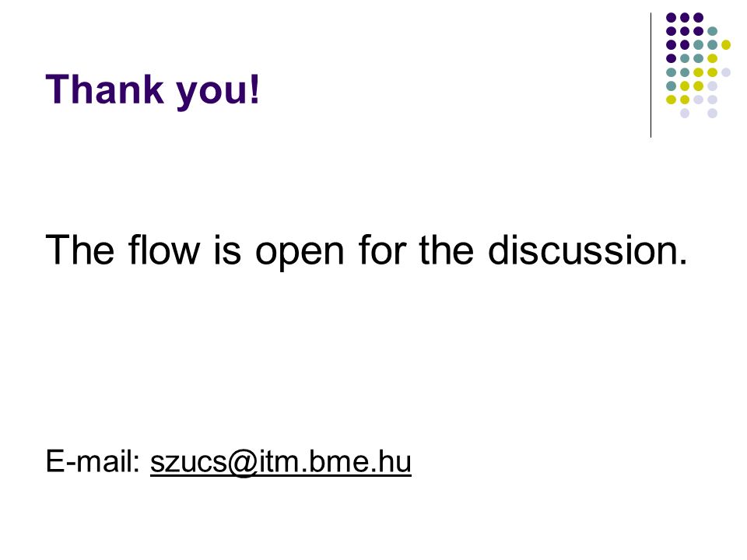Click the word "The" starting the sentence
Screen dimensions: 747x560
tap(80, 250)
